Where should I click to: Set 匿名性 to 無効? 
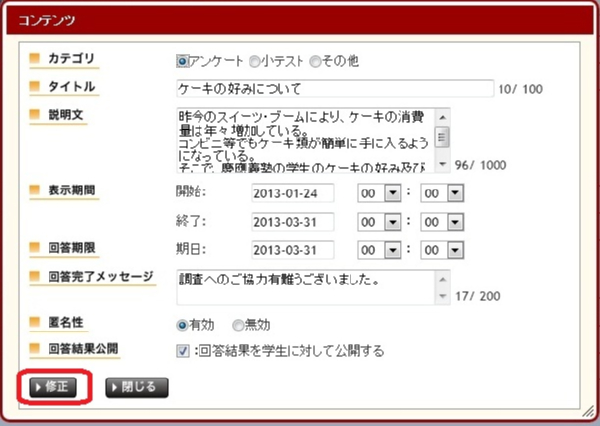(238, 325)
